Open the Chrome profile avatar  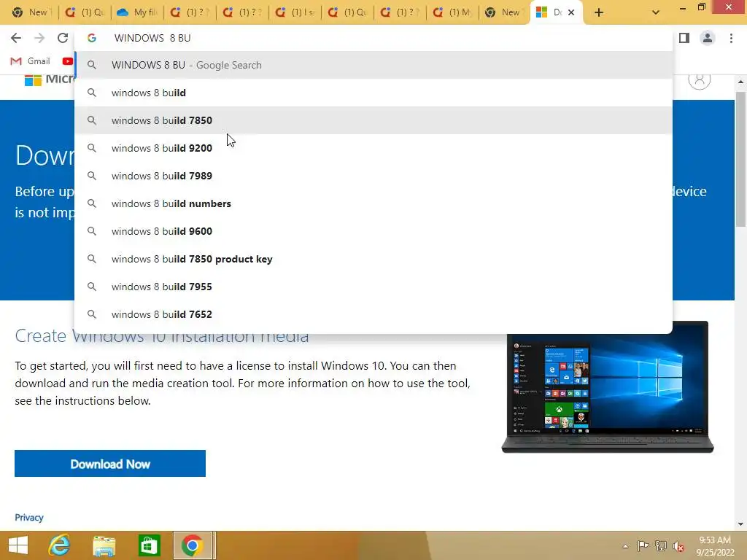point(708,38)
